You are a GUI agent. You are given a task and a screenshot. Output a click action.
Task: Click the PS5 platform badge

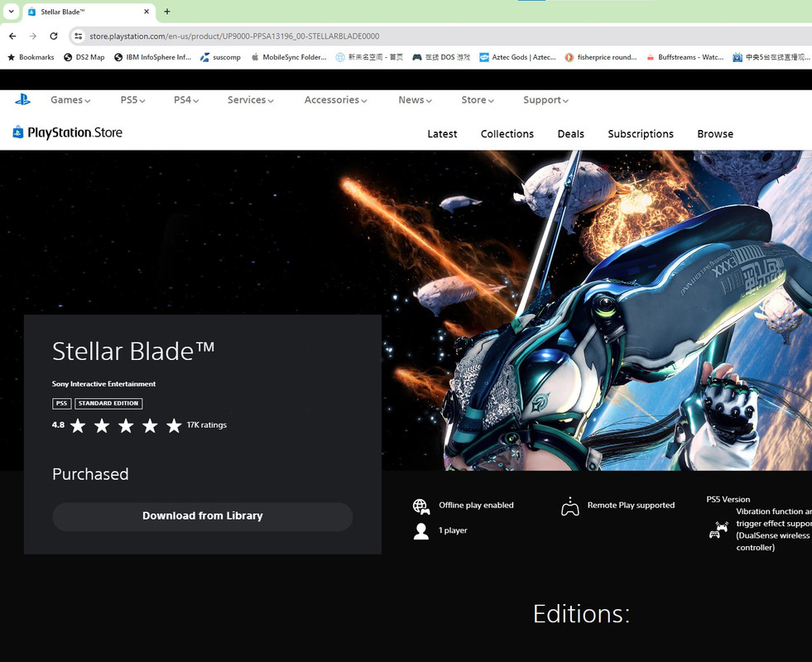pyautogui.click(x=61, y=403)
